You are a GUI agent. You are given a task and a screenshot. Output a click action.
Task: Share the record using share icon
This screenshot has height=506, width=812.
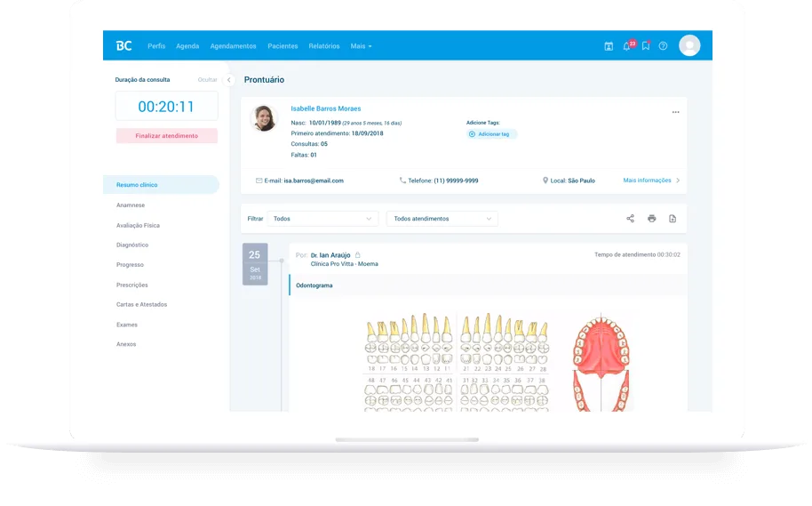coord(631,219)
